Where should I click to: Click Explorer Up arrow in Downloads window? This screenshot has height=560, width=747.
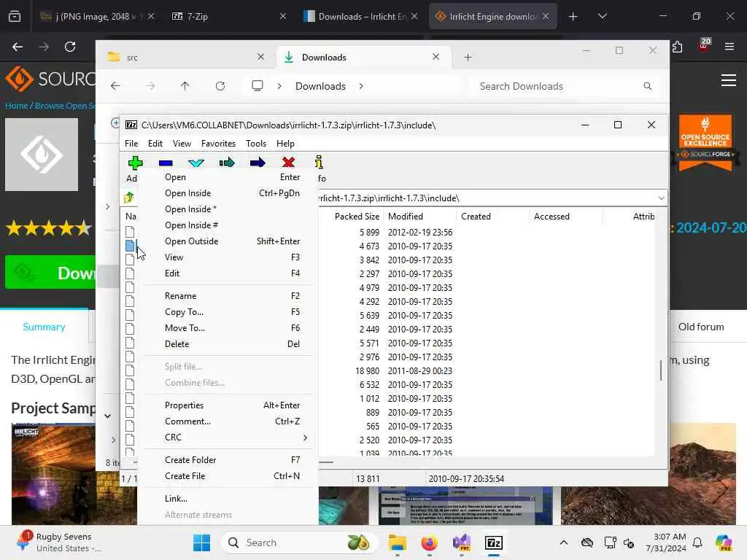coord(185,86)
